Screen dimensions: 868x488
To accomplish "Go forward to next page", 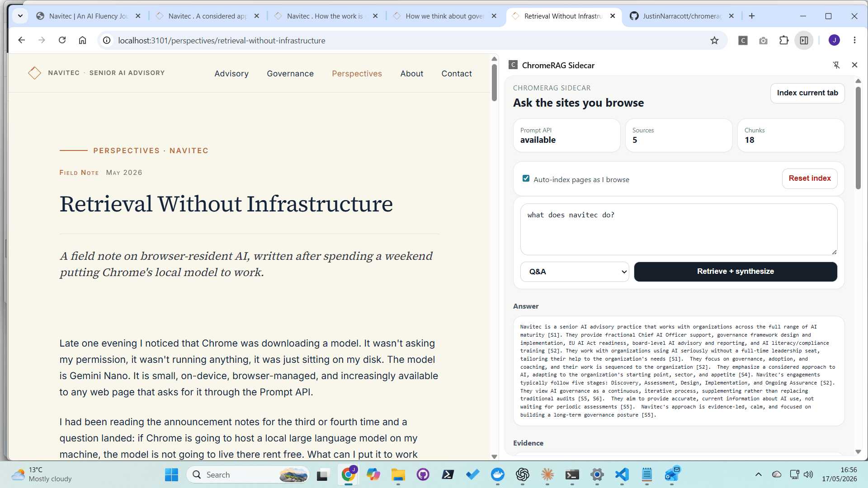I will tap(42, 40).
